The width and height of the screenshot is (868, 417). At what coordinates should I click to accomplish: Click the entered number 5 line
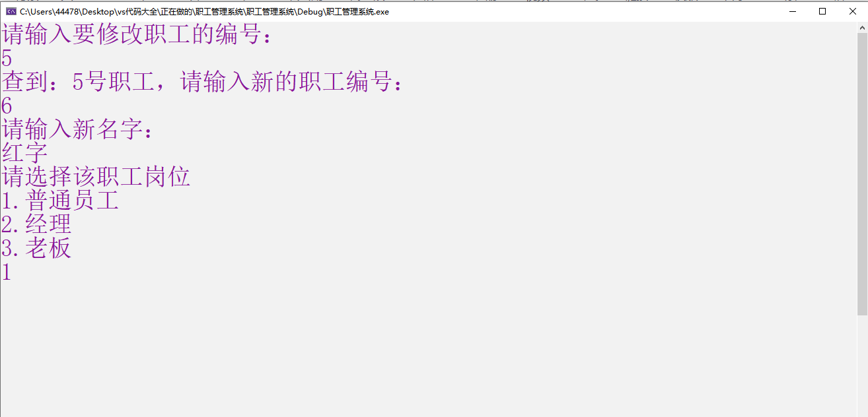(7, 59)
